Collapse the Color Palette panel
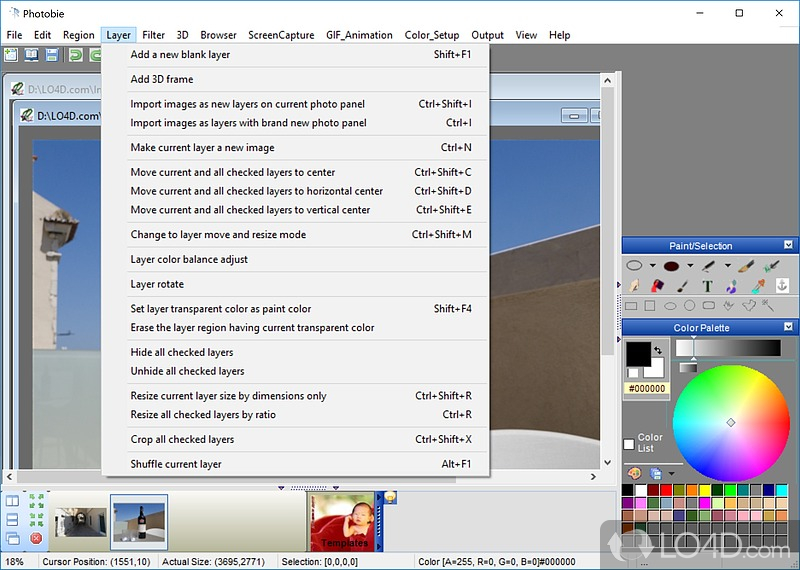Image resolution: width=800 pixels, height=570 pixels. [788, 327]
